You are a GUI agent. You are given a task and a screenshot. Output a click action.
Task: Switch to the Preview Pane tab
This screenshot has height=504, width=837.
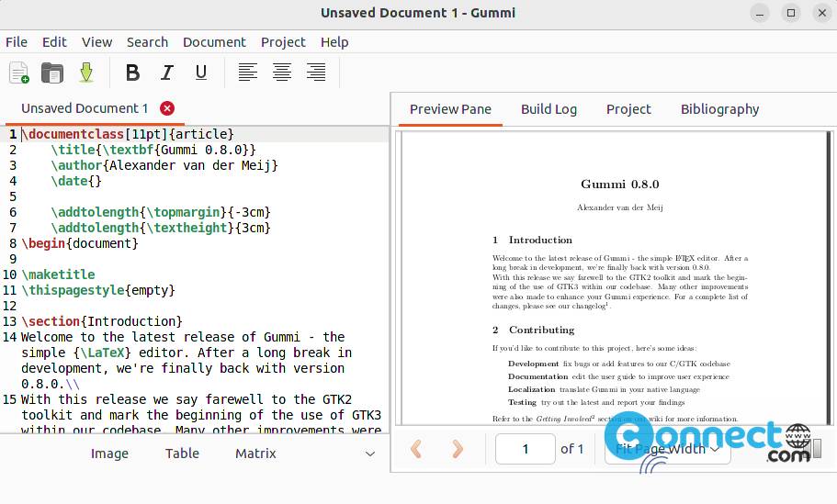pyautogui.click(x=450, y=109)
